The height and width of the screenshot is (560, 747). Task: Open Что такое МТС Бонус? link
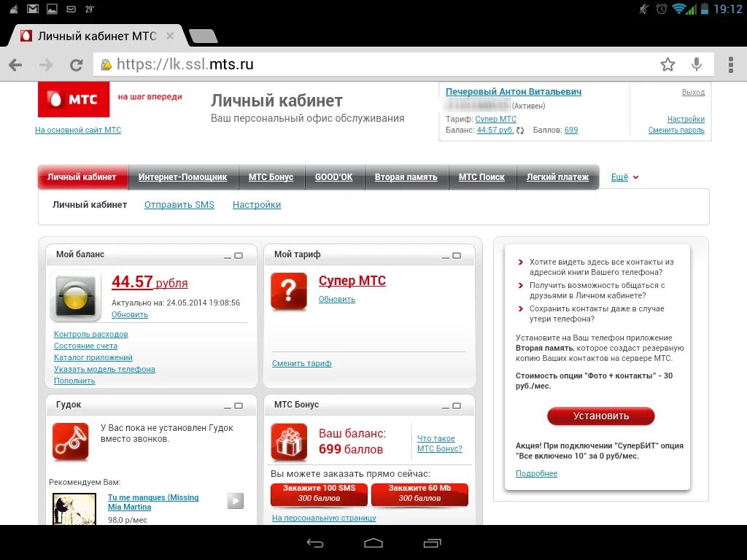point(440,443)
